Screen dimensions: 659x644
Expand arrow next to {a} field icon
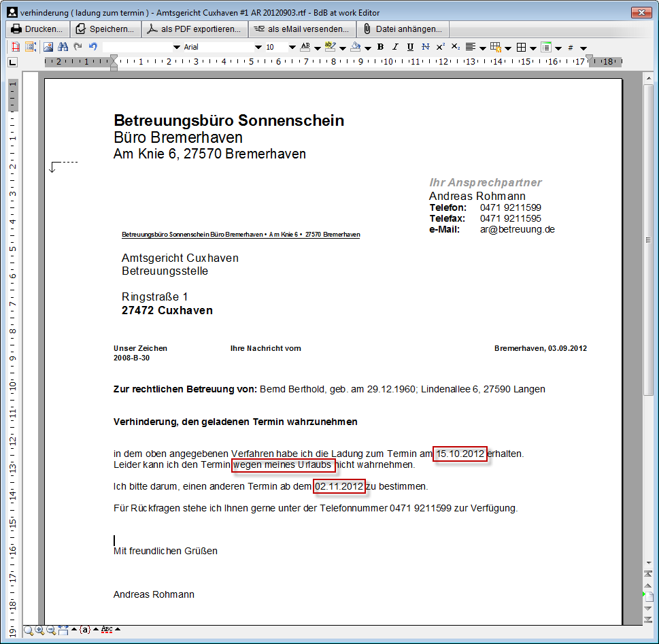click(96, 629)
